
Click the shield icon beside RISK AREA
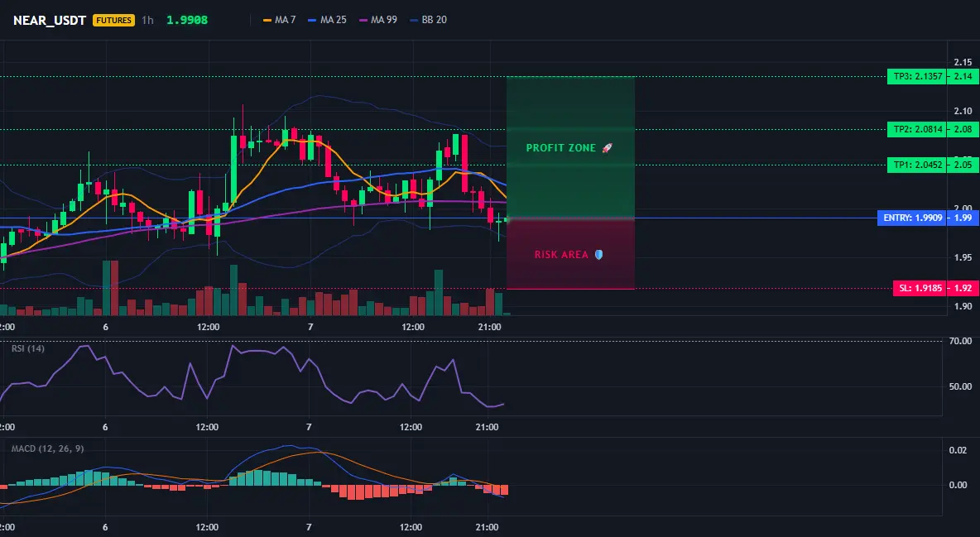pyautogui.click(x=598, y=255)
